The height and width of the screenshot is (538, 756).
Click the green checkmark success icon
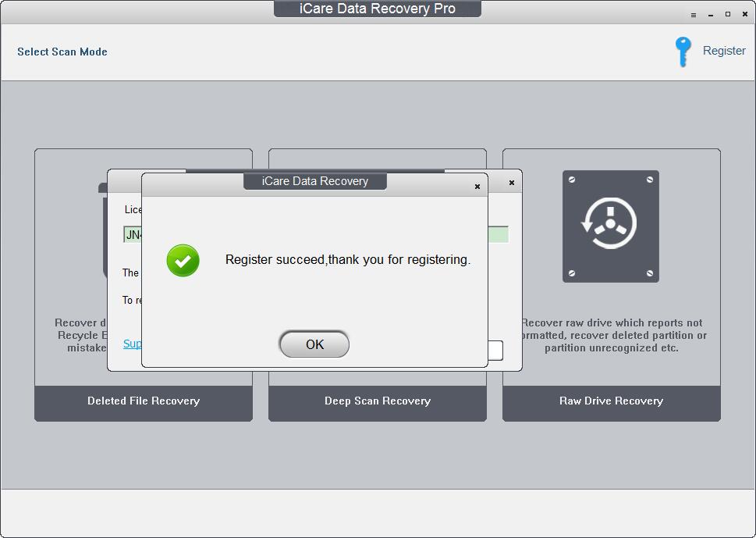point(183,261)
